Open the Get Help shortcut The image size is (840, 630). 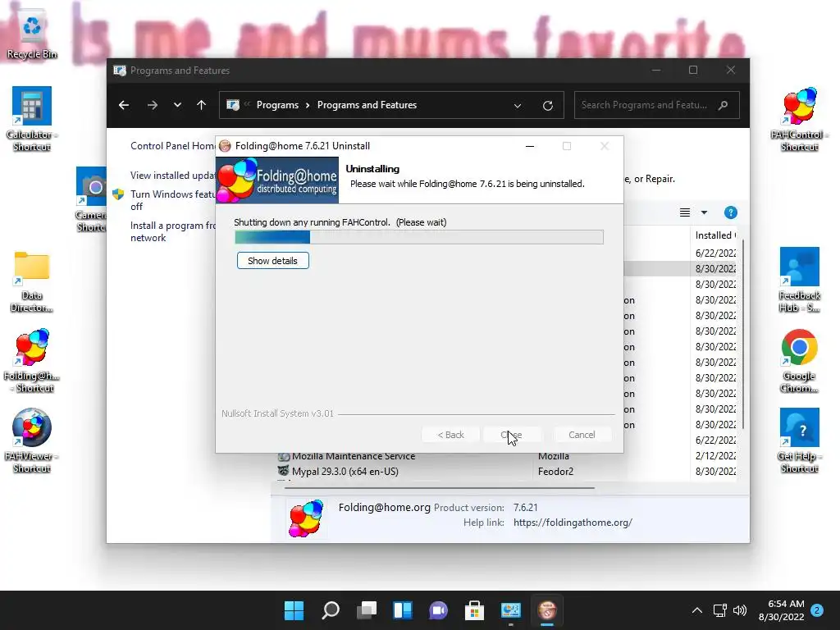point(799,441)
